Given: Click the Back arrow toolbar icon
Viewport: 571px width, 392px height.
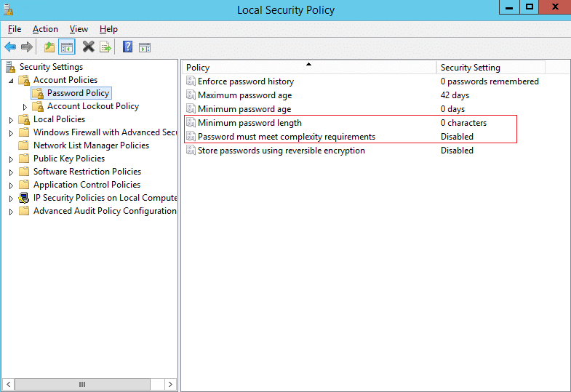Looking at the screenshot, I should click(x=10, y=47).
